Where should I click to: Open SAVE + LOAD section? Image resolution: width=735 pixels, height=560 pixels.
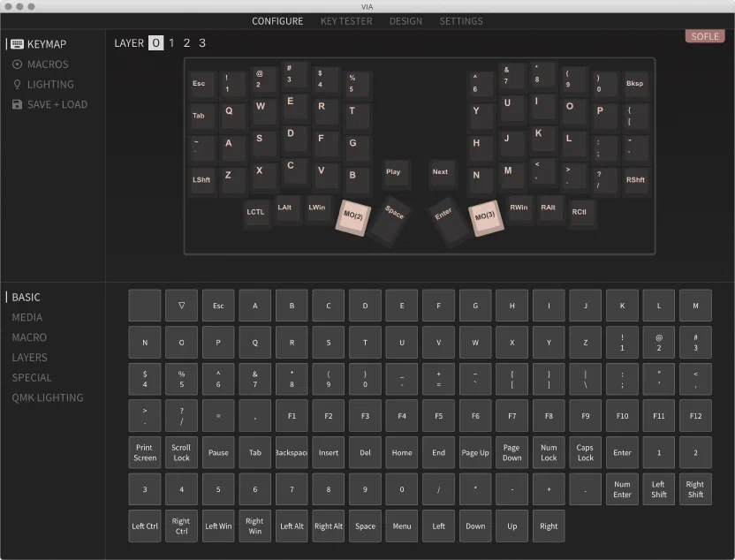49,104
